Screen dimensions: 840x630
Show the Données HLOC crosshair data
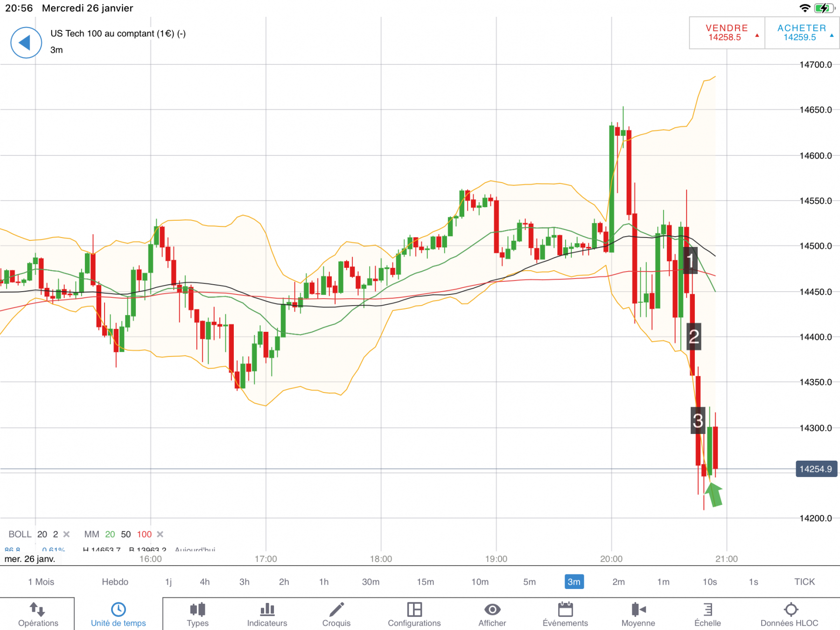[x=790, y=614]
